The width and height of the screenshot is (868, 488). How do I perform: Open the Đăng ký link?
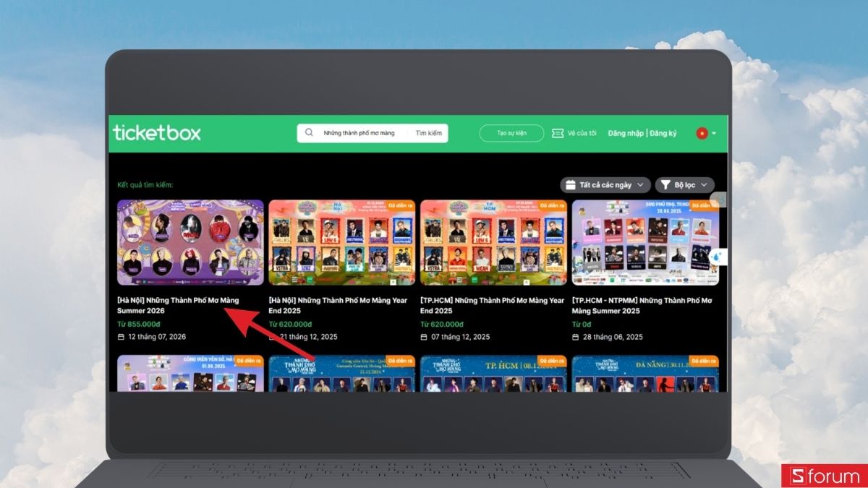click(x=663, y=133)
